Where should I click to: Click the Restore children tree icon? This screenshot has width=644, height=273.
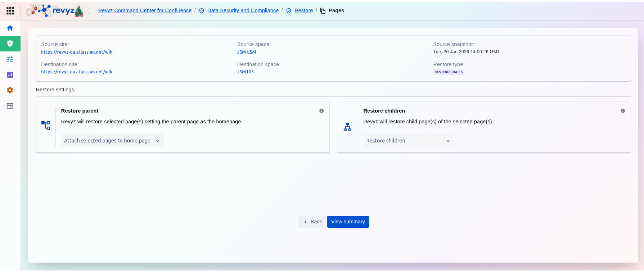pyautogui.click(x=347, y=127)
